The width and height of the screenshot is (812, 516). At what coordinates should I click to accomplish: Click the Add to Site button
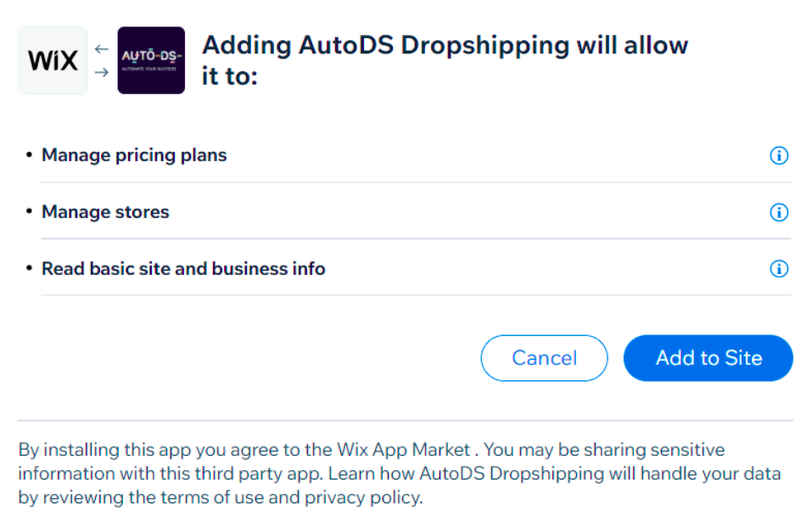(708, 358)
